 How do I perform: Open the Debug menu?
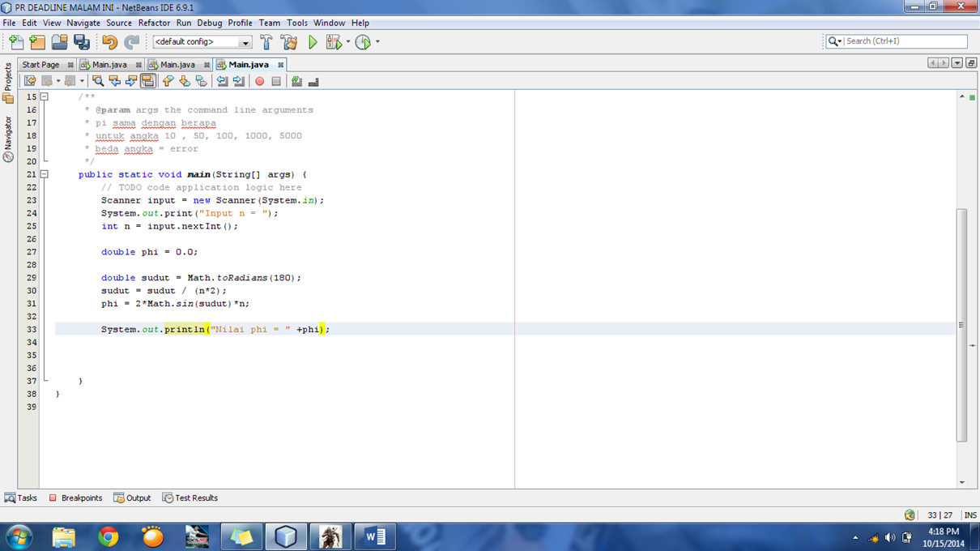point(209,23)
